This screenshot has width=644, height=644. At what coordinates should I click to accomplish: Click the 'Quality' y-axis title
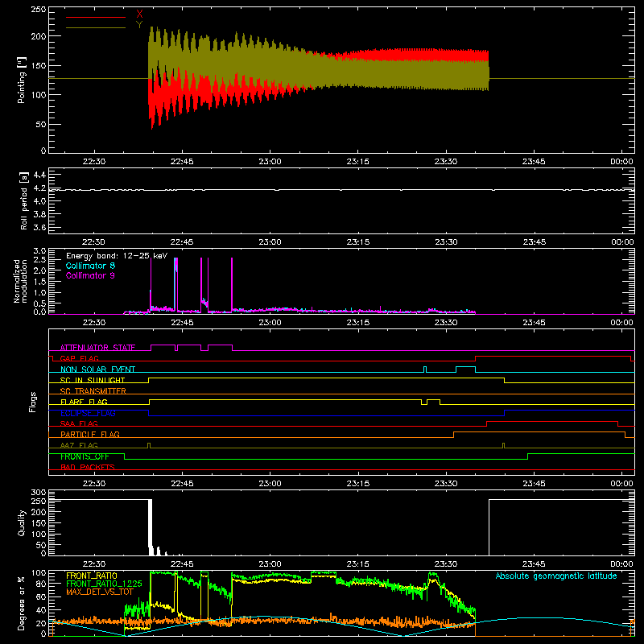[x=22, y=522]
